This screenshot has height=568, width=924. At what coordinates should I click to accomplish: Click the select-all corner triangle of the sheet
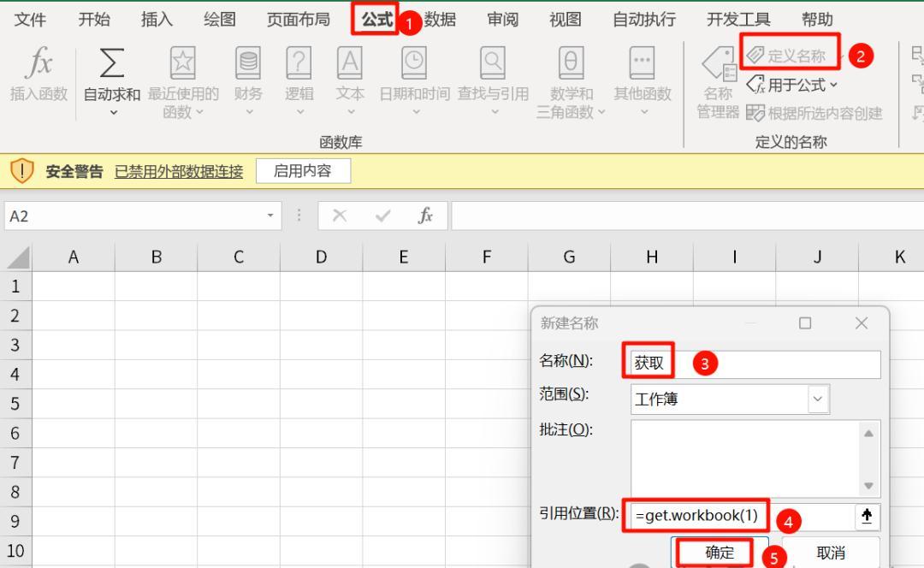pos(18,257)
